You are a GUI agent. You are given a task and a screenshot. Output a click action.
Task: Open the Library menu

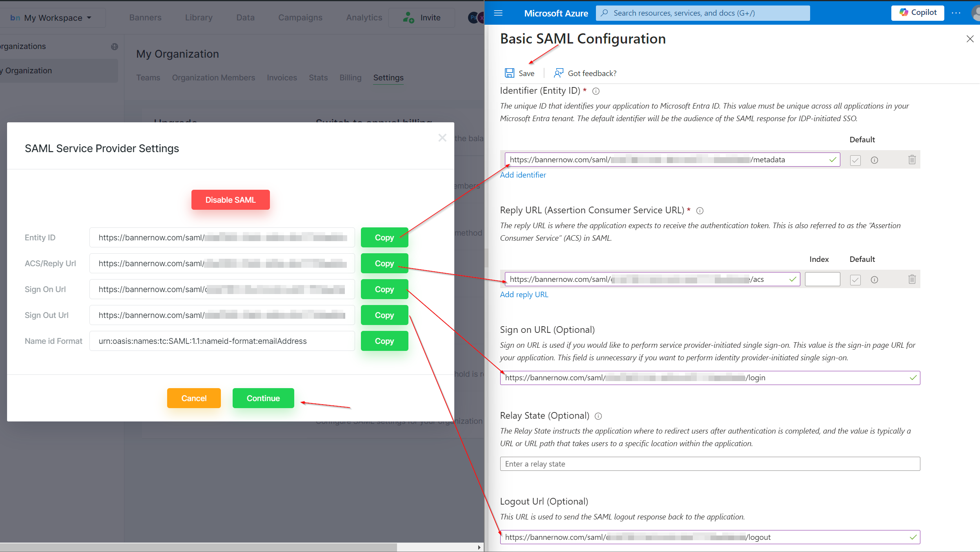click(x=199, y=18)
